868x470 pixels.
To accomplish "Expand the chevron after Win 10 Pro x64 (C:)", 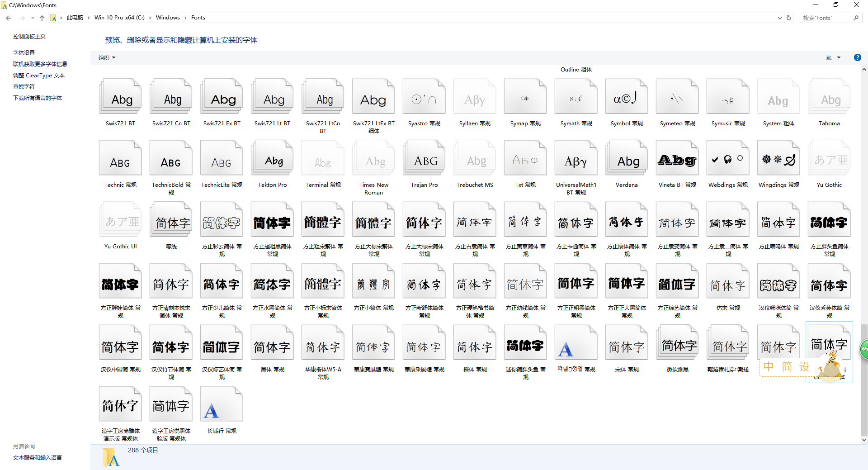I will pyautogui.click(x=151, y=18).
